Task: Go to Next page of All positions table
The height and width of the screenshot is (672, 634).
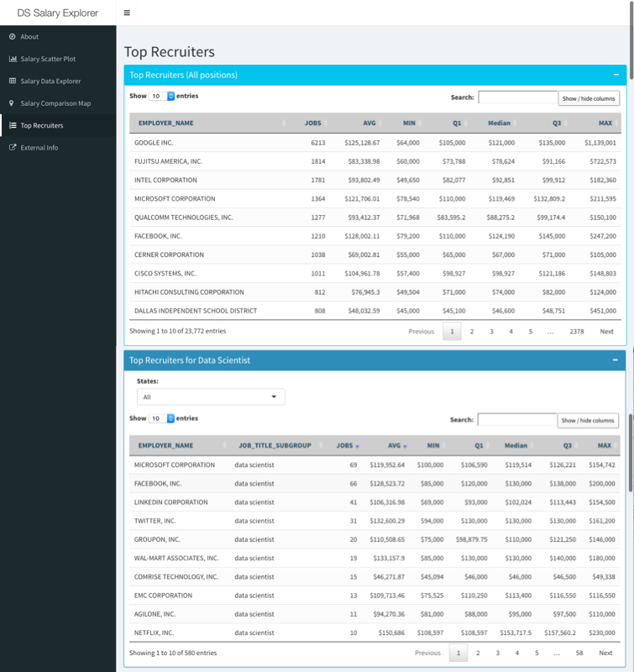Action: point(606,331)
